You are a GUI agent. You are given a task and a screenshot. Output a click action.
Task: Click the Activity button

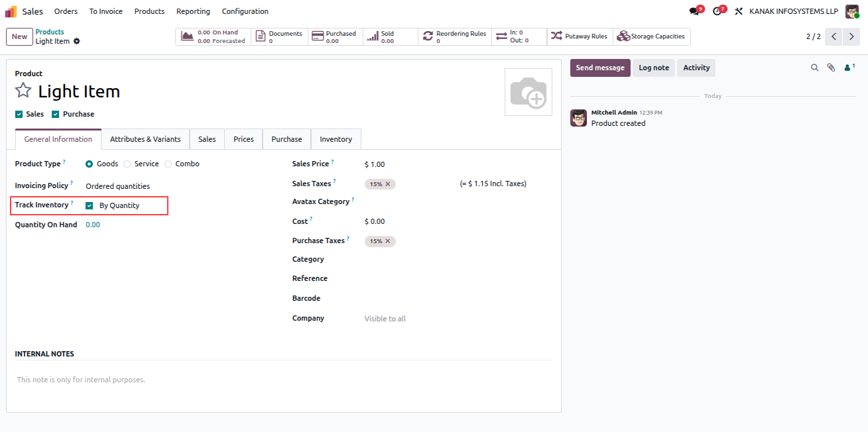(x=696, y=68)
